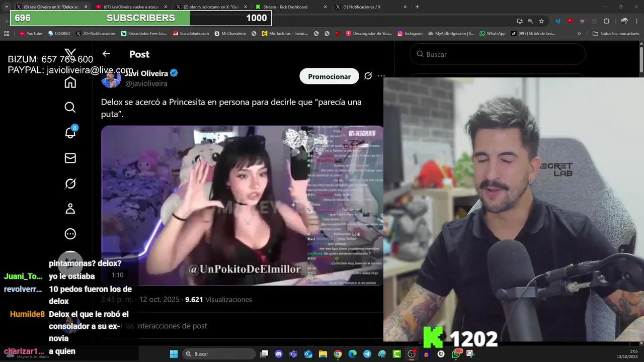The height and width of the screenshot is (362, 644).
Task: Click the Grok icon beside Promocionar
Action: click(x=368, y=76)
